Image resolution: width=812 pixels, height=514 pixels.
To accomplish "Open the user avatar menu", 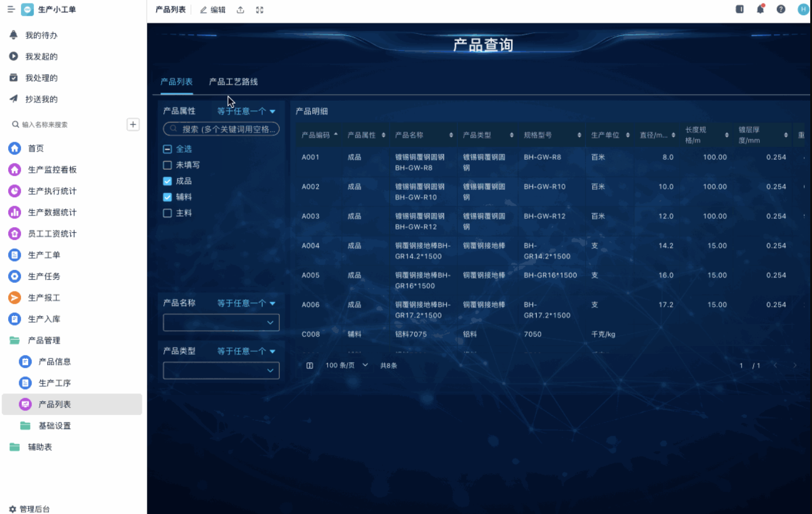I will pyautogui.click(x=803, y=9).
